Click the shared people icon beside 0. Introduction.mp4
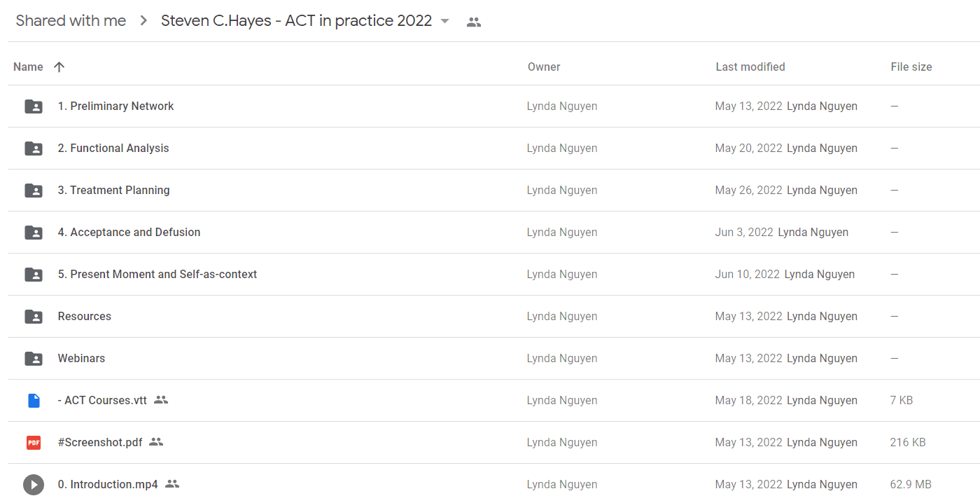 click(x=172, y=484)
